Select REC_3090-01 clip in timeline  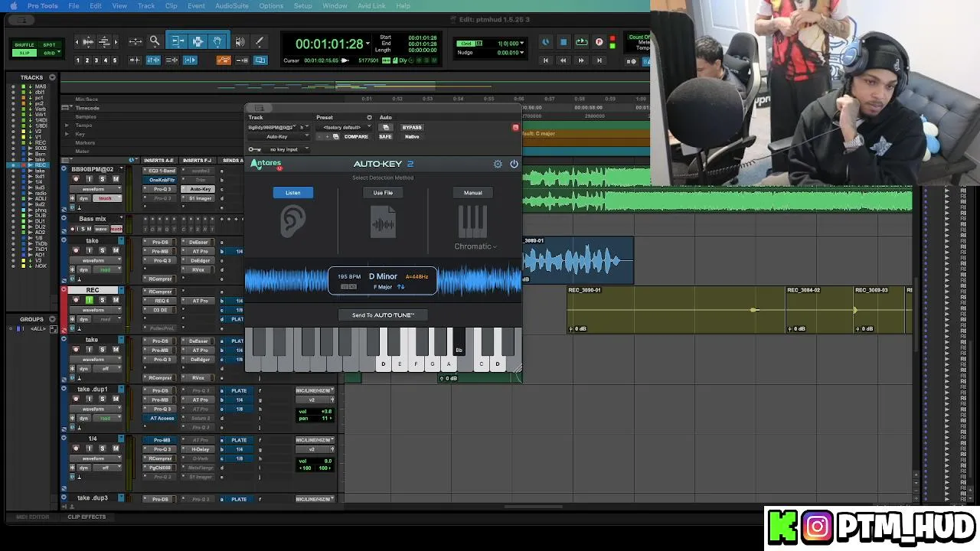click(x=677, y=310)
